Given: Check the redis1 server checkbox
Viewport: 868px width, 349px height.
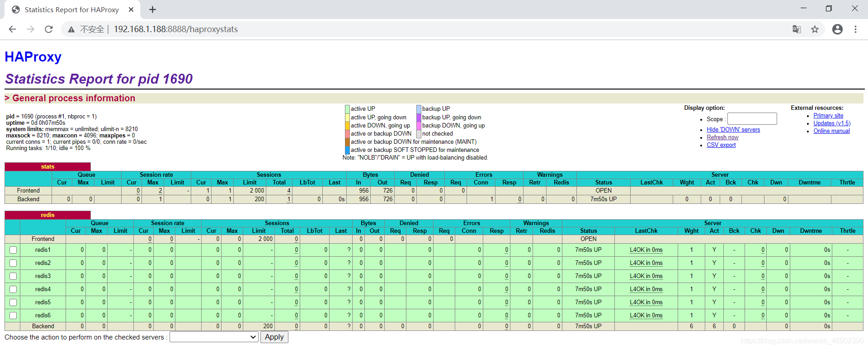Looking at the screenshot, I should tap(13, 250).
